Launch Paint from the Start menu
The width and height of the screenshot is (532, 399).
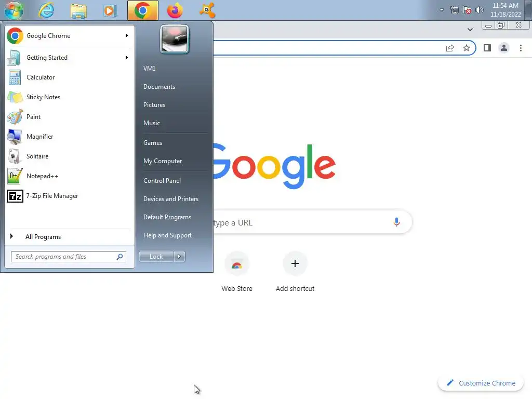69,117
